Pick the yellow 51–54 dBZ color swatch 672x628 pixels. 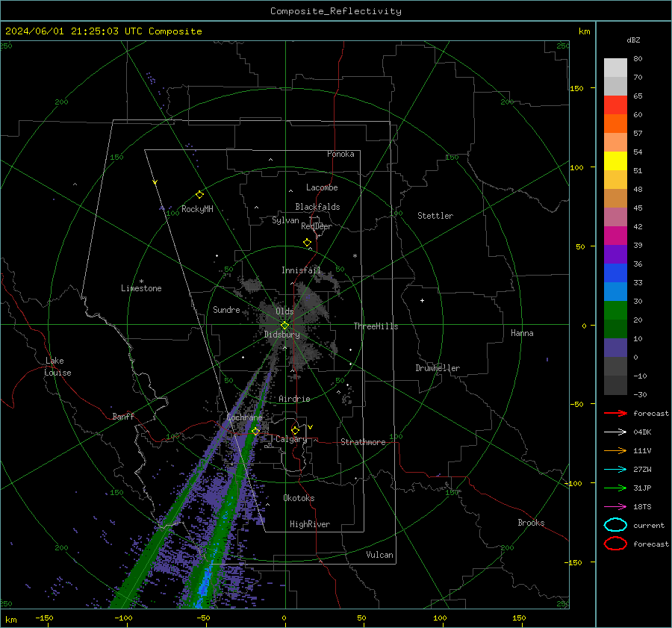(x=615, y=161)
